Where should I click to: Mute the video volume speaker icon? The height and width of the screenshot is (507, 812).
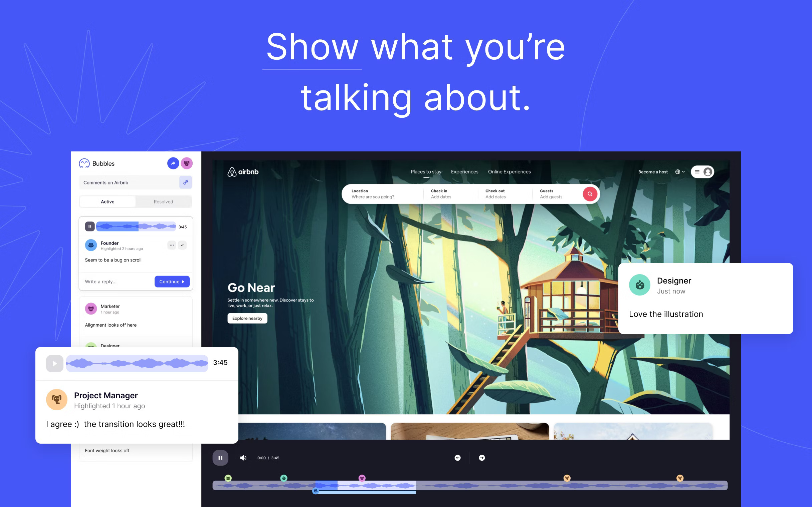243,458
